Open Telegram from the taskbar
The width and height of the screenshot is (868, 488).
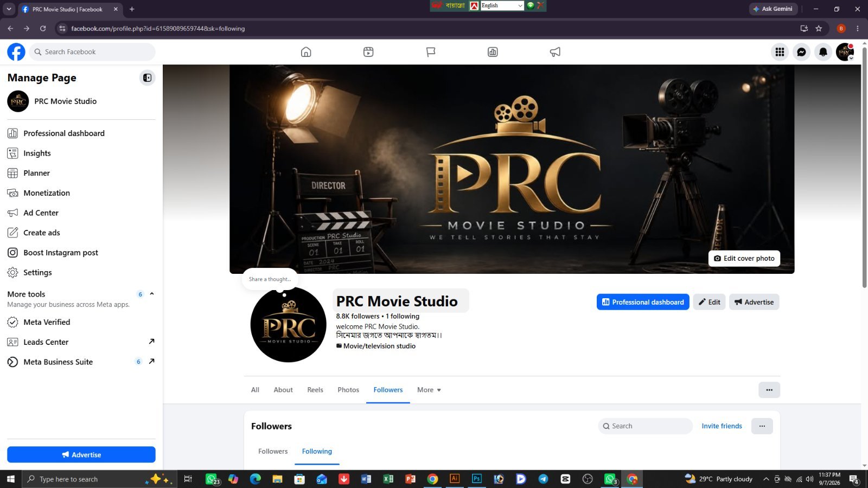pos(543,479)
